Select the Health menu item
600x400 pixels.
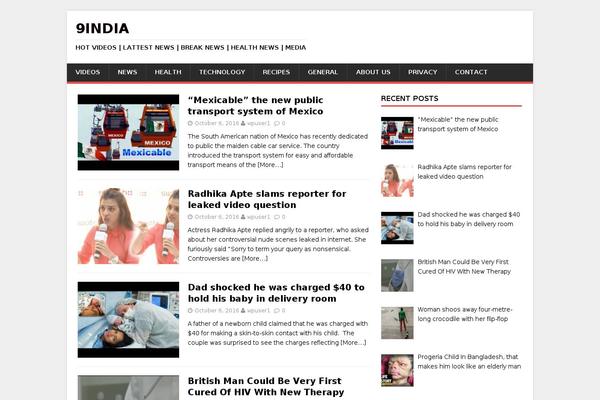(x=168, y=72)
